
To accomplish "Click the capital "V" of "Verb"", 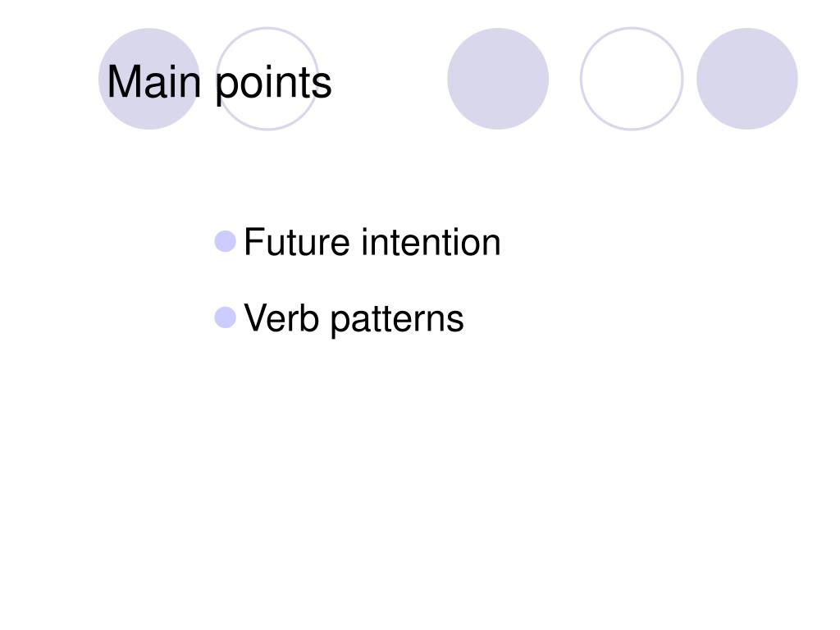I will [257, 317].
